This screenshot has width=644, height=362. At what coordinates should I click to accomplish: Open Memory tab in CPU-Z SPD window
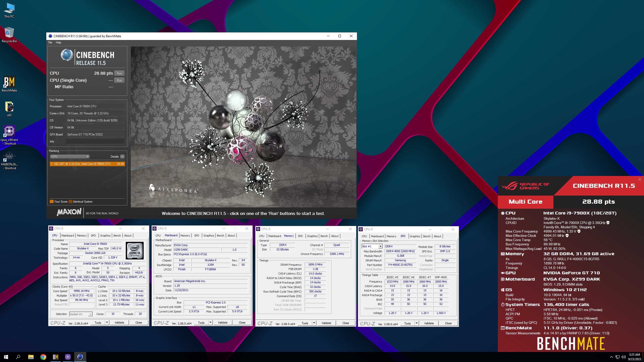[x=391, y=237]
